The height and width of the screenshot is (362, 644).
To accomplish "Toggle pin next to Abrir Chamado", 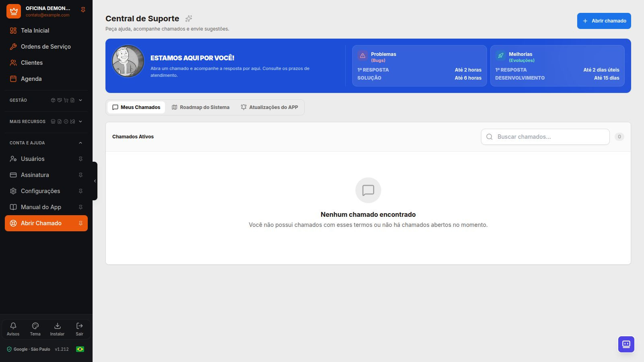I will point(80,223).
